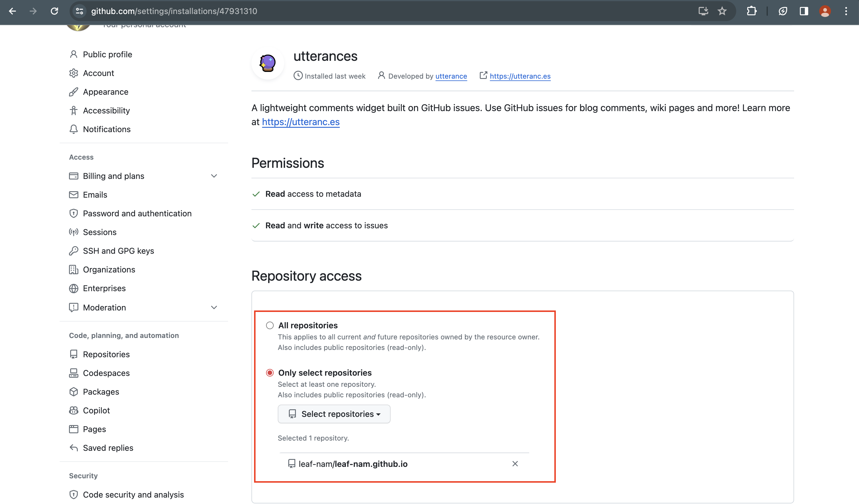Image resolution: width=859 pixels, height=504 pixels.
Task: Open Moderation settings
Action: pos(143,307)
